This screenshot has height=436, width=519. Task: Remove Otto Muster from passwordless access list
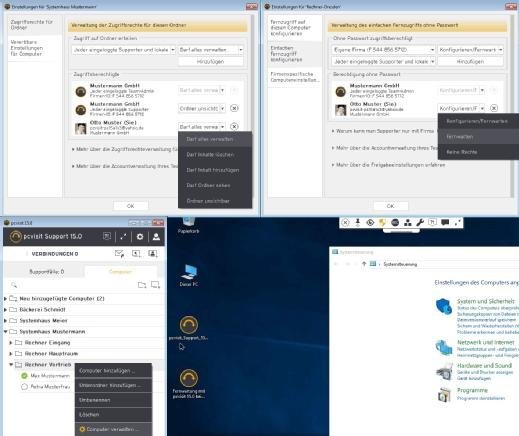pos(494,108)
